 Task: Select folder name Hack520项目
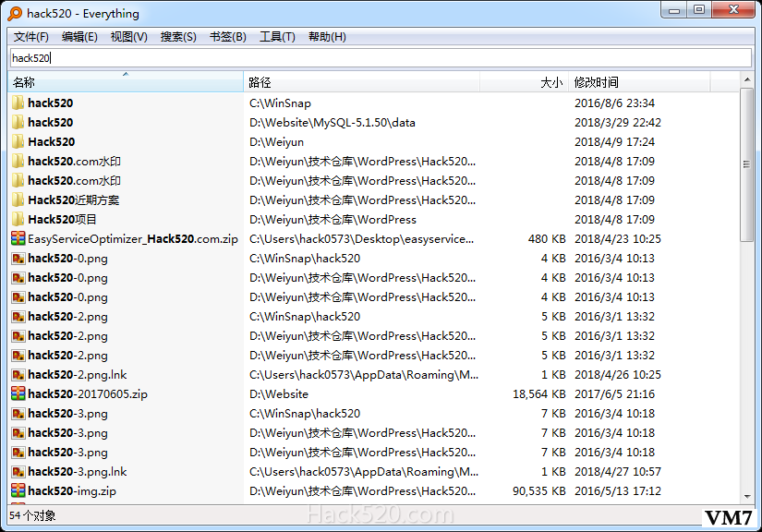coord(62,220)
